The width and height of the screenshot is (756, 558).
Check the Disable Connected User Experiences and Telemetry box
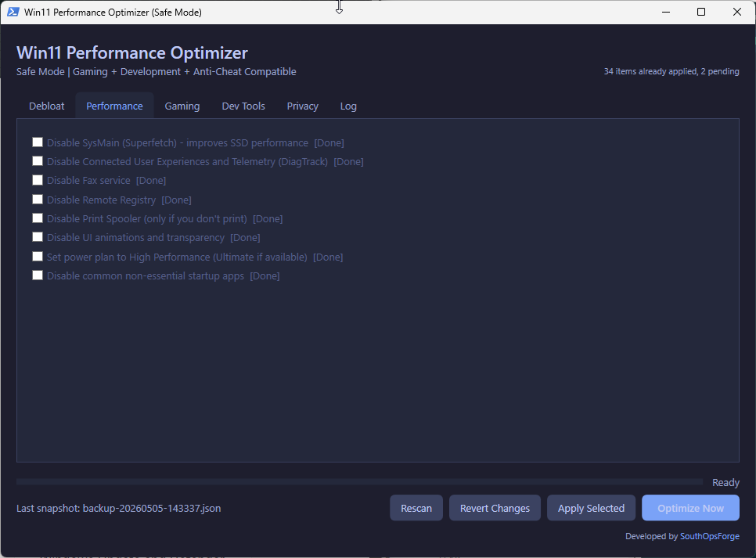(38, 161)
